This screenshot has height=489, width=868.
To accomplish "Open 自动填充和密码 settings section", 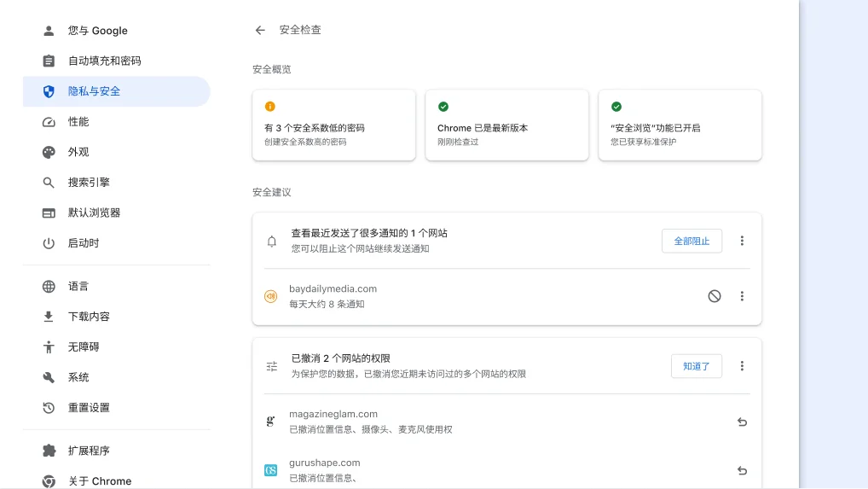I will click(105, 61).
